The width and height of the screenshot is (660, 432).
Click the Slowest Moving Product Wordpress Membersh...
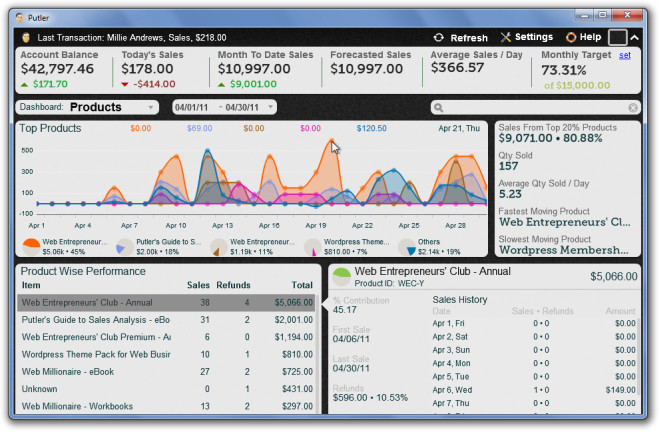pyautogui.click(x=564, y=250)
